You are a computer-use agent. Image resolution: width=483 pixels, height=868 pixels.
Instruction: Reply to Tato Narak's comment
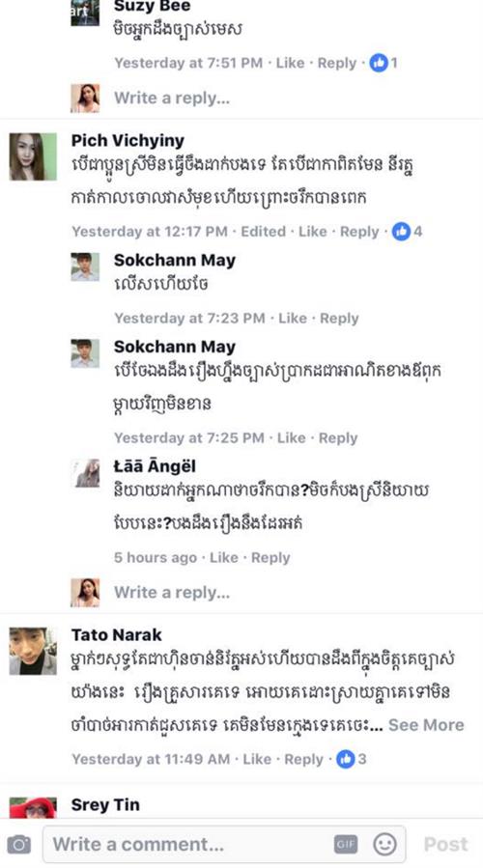303,759
